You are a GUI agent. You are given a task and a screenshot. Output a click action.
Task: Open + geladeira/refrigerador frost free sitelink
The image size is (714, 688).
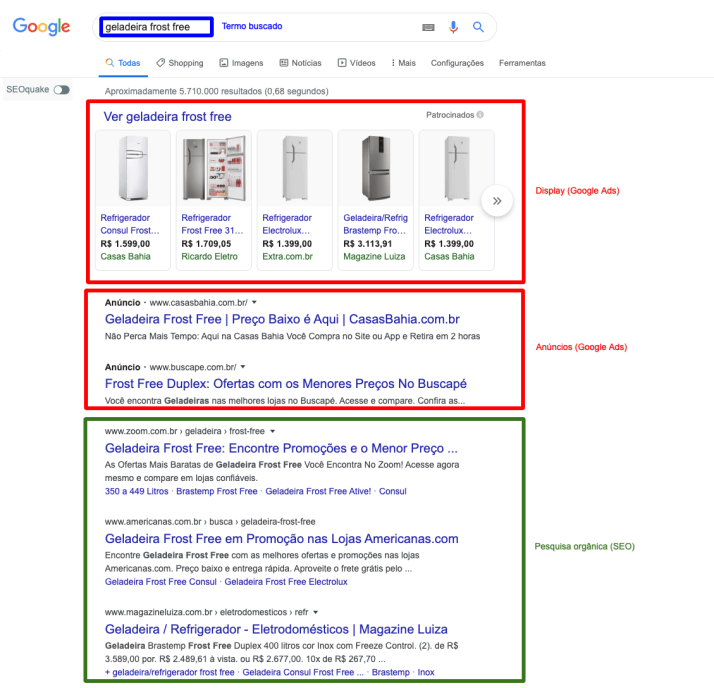169,672
